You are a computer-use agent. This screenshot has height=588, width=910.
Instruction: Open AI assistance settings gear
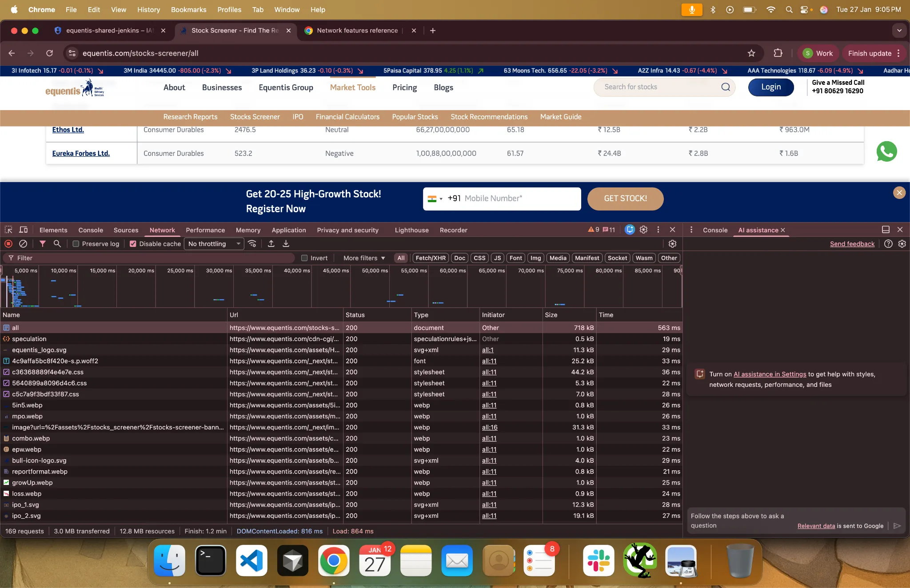coord(902,243)
